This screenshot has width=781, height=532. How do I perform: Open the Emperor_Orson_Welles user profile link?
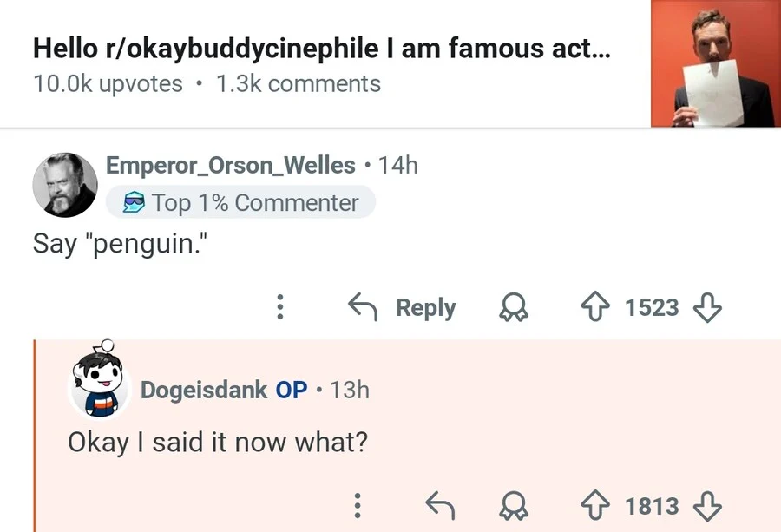(x=230, y=165)
